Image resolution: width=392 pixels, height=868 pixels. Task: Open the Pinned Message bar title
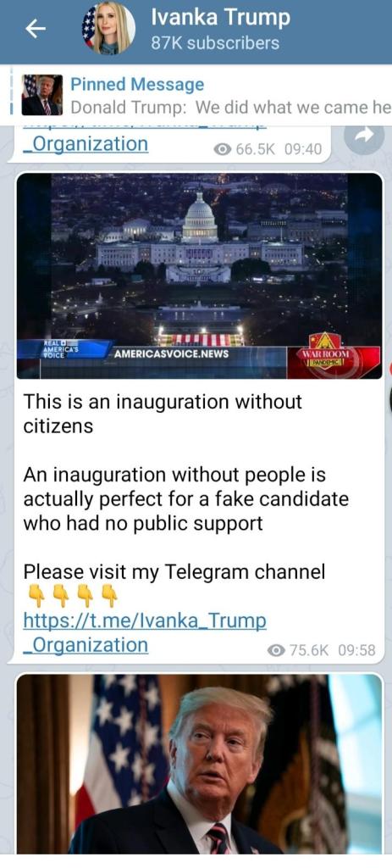coord(137,85)
